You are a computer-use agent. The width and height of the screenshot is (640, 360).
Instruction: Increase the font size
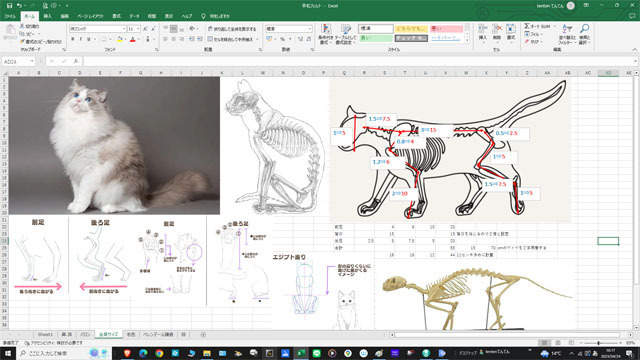pyautogui.click(x=145, y=29)
